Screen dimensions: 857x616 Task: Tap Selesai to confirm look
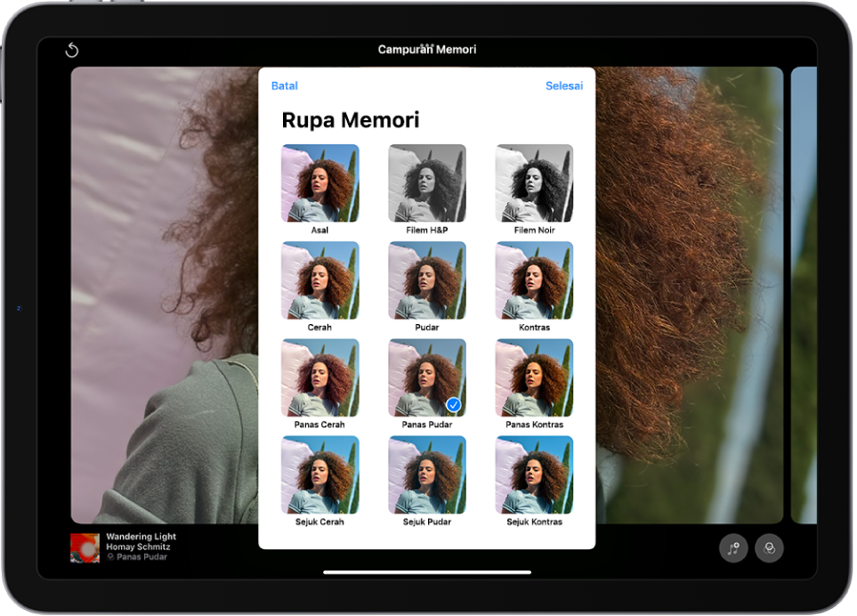click(x=564, y=86)
